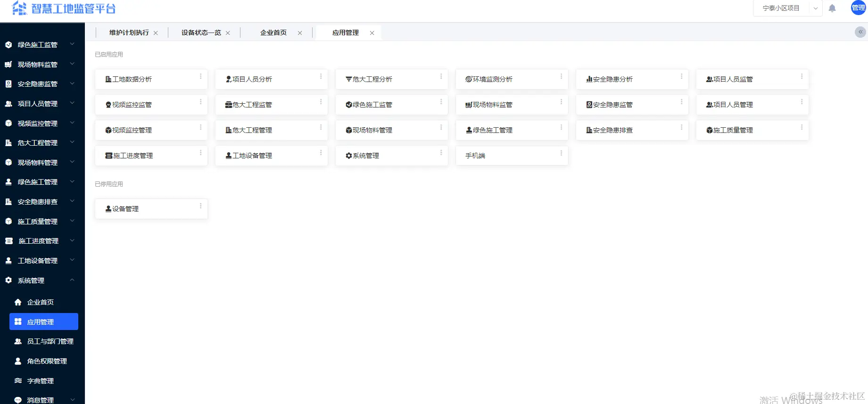Open the 安全隐患排查 app card
This screenshot has width=868, height=404.
pos(632,130)
